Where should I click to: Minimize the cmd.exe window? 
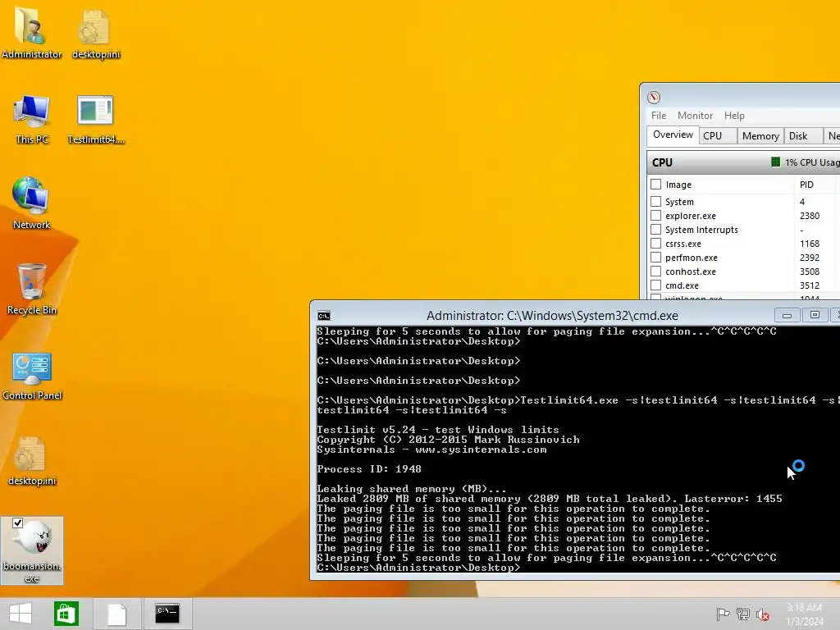787,315
